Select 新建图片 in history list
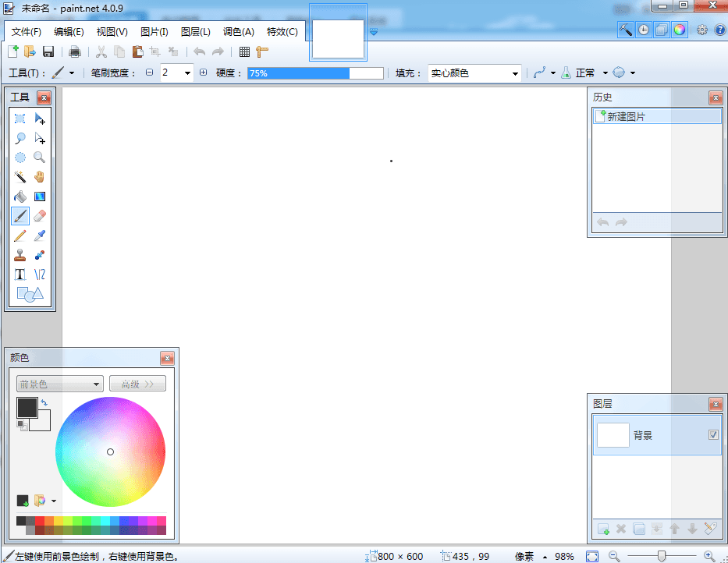Screen dimensions: 728x563 [626, 117]
